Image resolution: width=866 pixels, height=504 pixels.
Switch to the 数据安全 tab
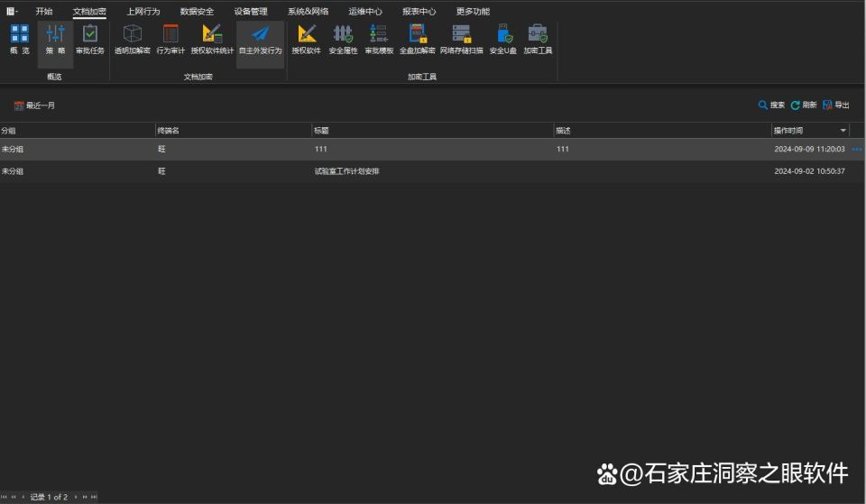tap(197, 11)
